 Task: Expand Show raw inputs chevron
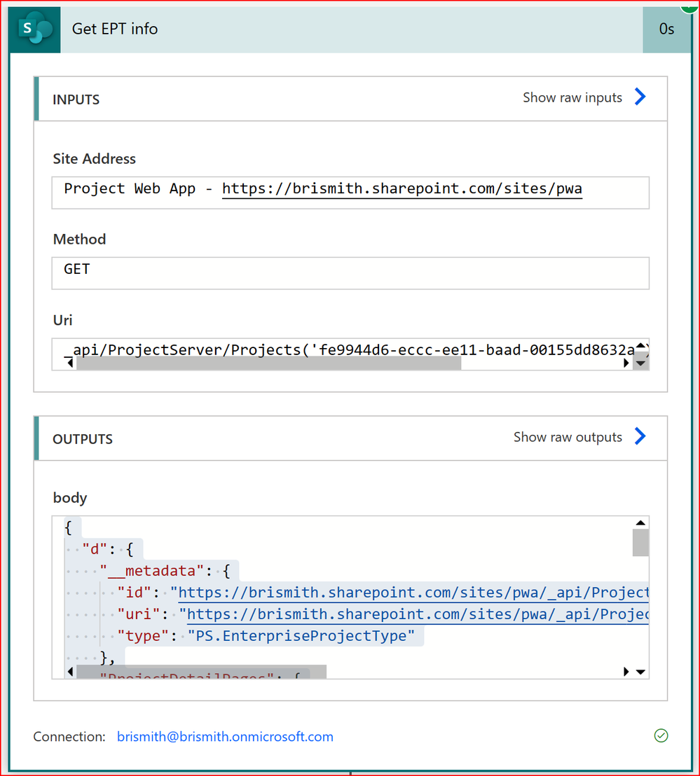[640, 97]
